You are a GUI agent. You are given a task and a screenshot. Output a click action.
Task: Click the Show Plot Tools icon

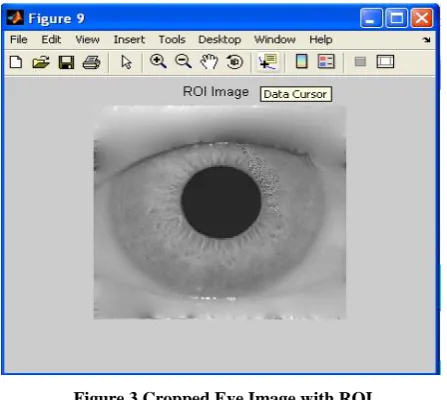pos(385,62)
